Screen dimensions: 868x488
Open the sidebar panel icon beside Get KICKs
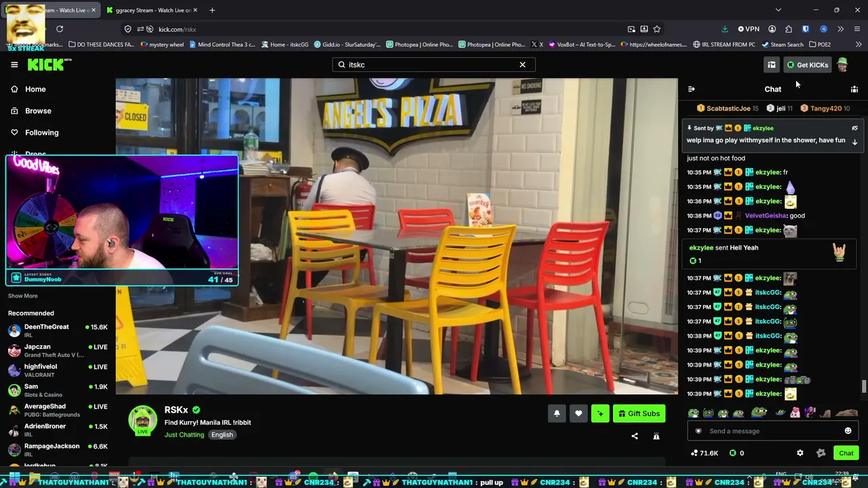(x=772, y=64)
